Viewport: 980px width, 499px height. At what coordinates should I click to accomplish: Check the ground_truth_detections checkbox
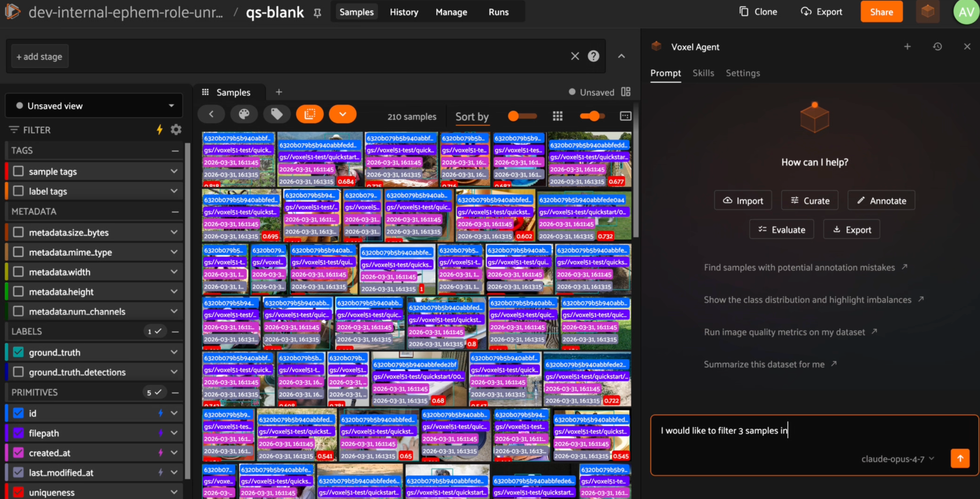[x=18, y=372]
